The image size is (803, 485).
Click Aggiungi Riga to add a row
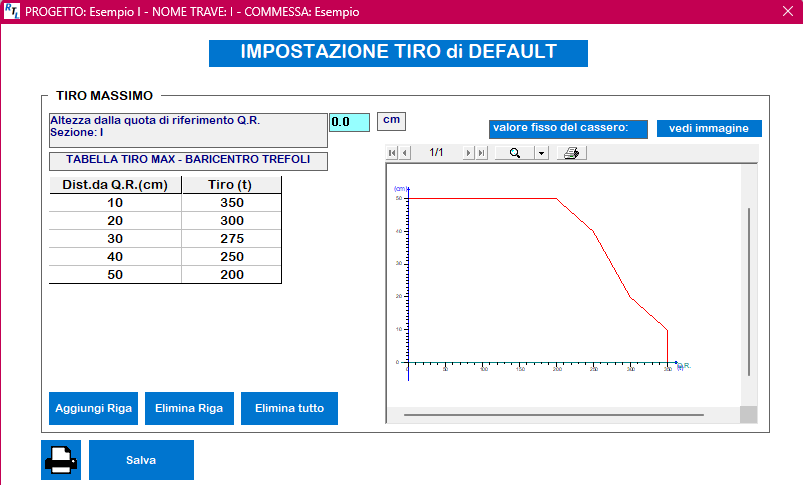click(93, 408)
